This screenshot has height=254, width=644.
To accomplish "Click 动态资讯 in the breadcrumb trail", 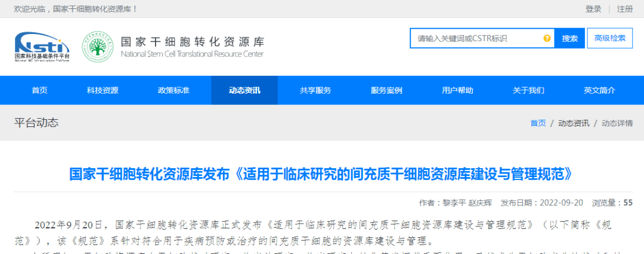I will tap(574, 123).
